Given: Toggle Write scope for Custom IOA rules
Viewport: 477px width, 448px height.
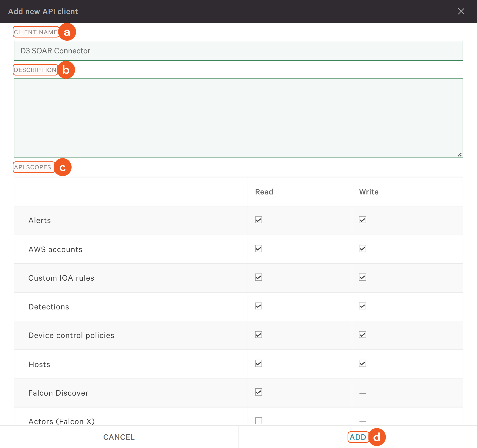Looking at the screenshot, I should pos(362,277).
